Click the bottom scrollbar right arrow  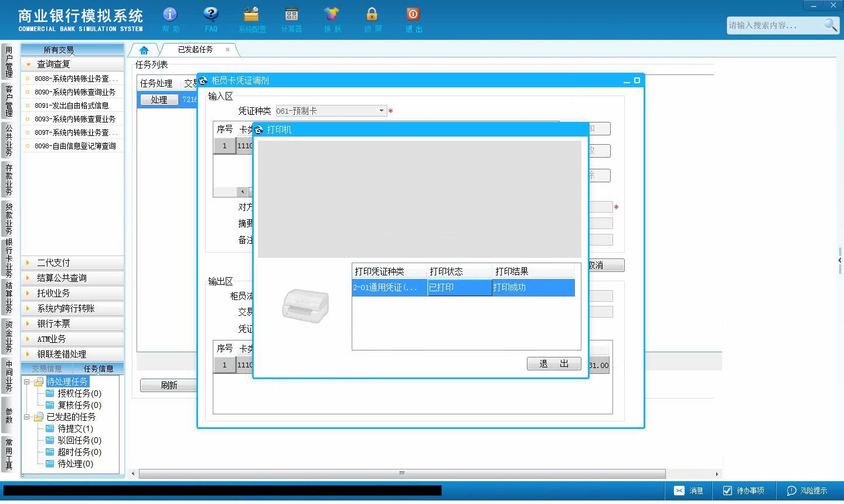click(716, 474)
